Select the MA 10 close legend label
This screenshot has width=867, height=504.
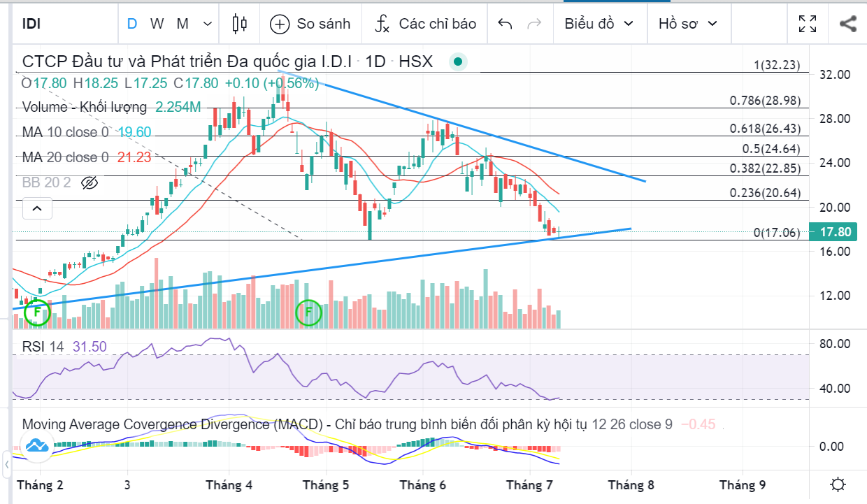tap(65, 132)
